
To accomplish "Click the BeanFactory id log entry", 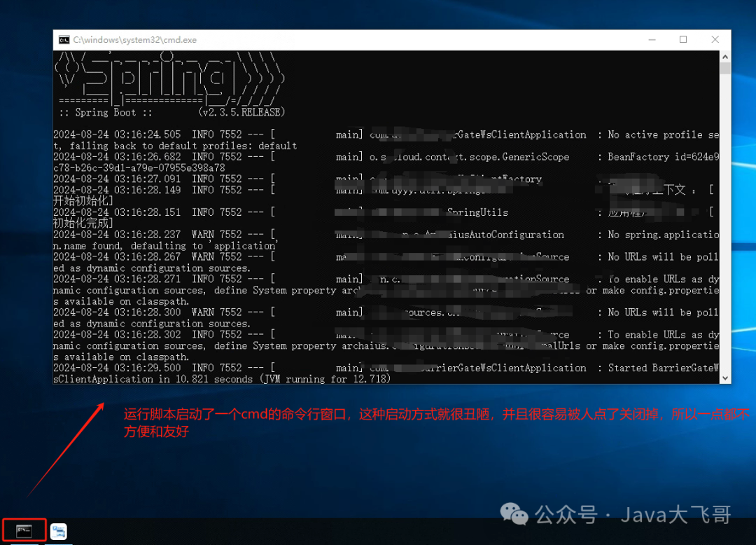I will (658, 157).
